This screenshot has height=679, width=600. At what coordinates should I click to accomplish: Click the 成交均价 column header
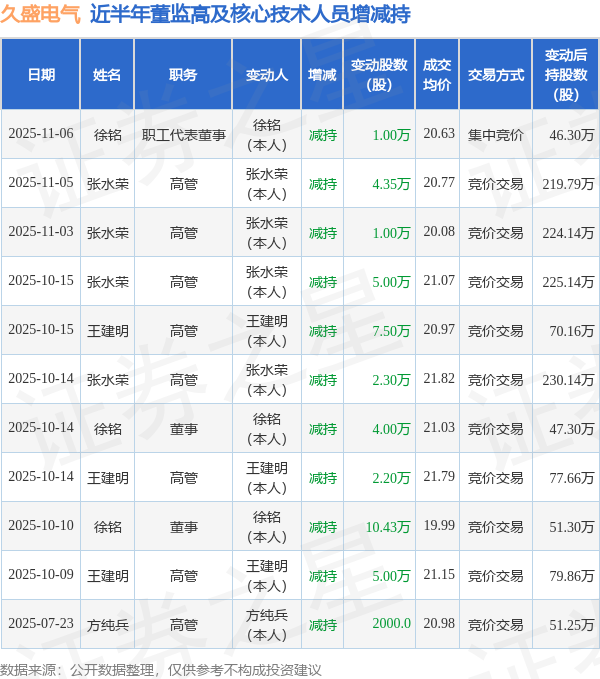(x=437, y=75)
